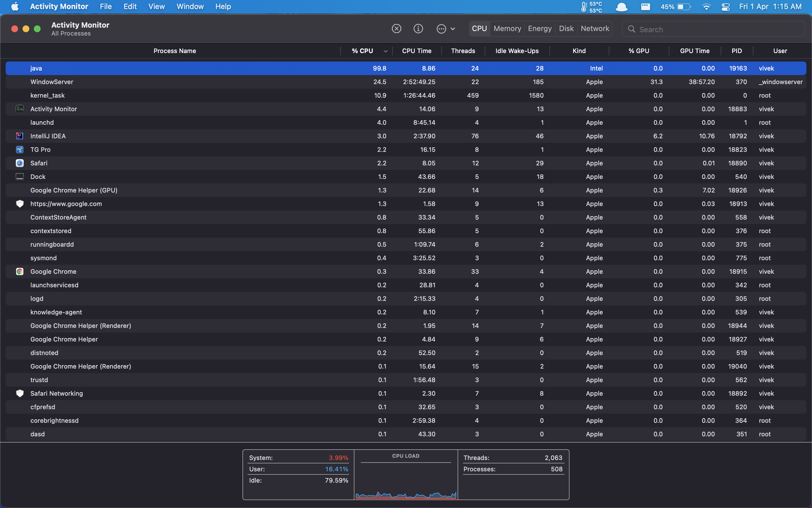This screenshot has width=812, height=508.
Task: Sort by GPU Time column header
Action: pos(694,51)
